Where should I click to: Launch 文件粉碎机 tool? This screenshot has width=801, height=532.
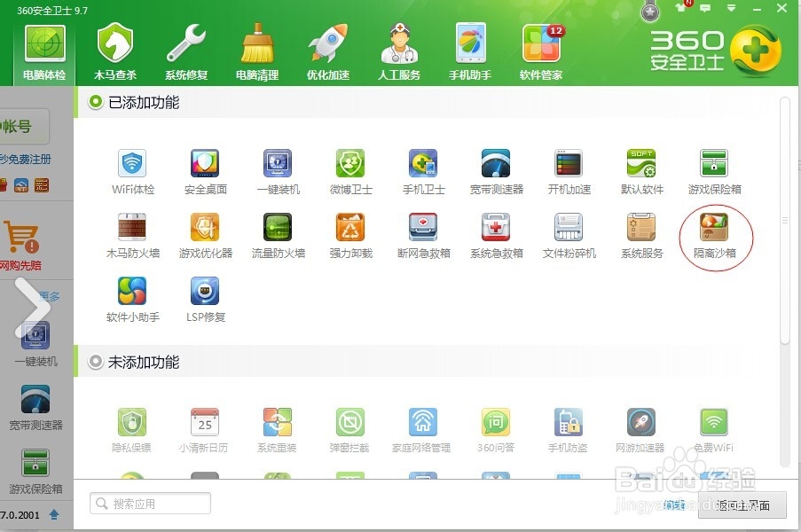click(569, 235)
